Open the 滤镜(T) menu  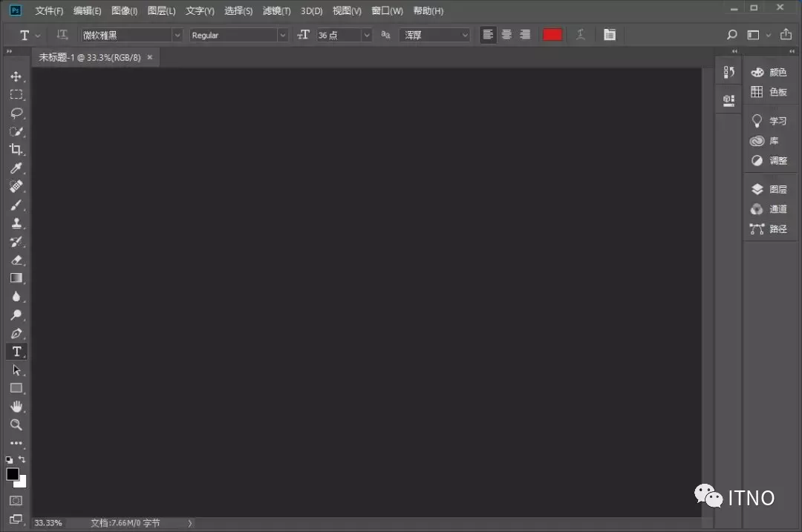pos(277,10)
